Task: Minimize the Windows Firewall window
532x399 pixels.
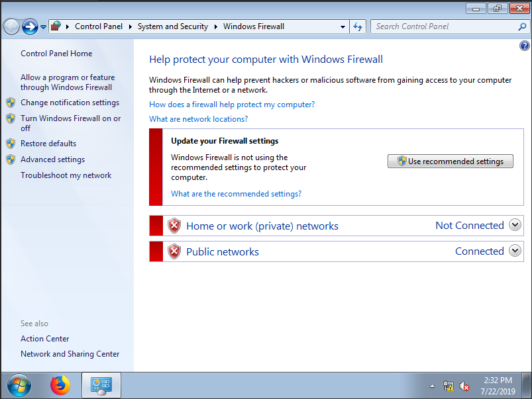Action: pyautogui.click(x=476, y=8)
